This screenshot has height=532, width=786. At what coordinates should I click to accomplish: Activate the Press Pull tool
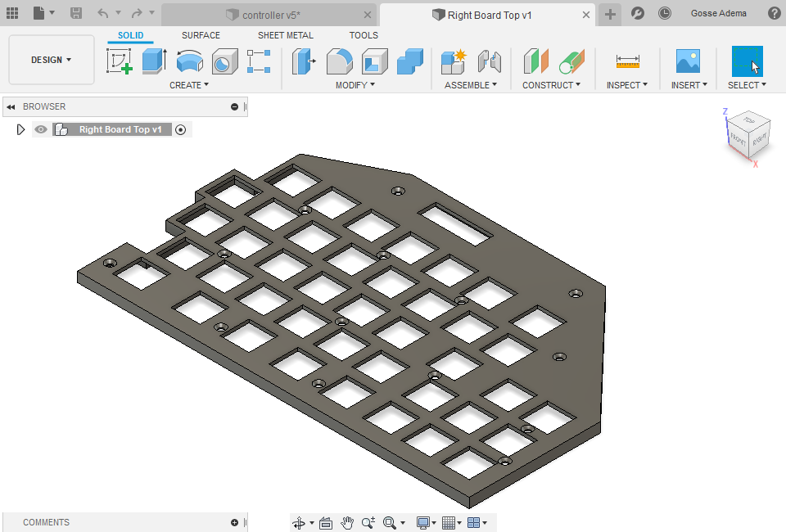(304, 61)
